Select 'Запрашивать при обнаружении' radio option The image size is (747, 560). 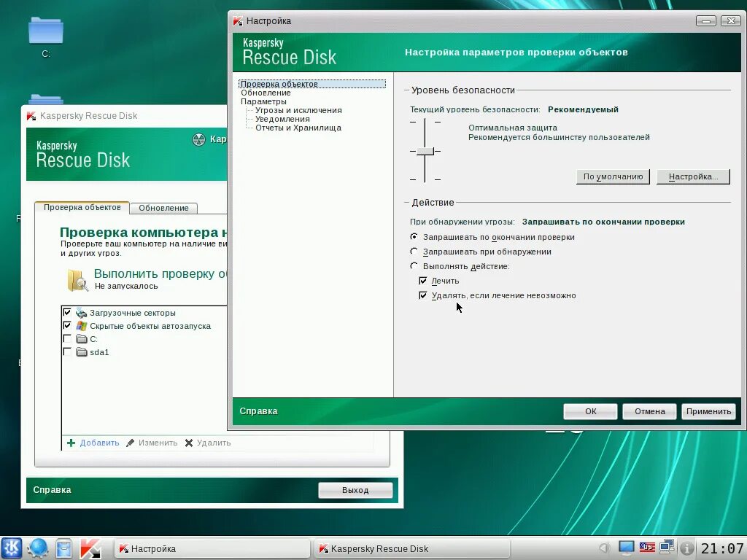414,252
